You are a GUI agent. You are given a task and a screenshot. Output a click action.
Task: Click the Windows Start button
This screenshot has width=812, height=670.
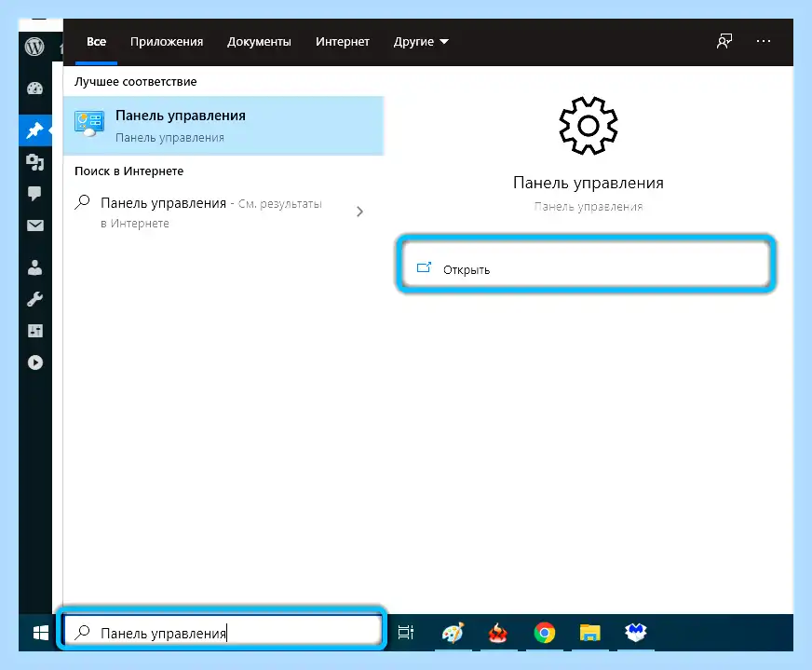click(x=40, y=633)
